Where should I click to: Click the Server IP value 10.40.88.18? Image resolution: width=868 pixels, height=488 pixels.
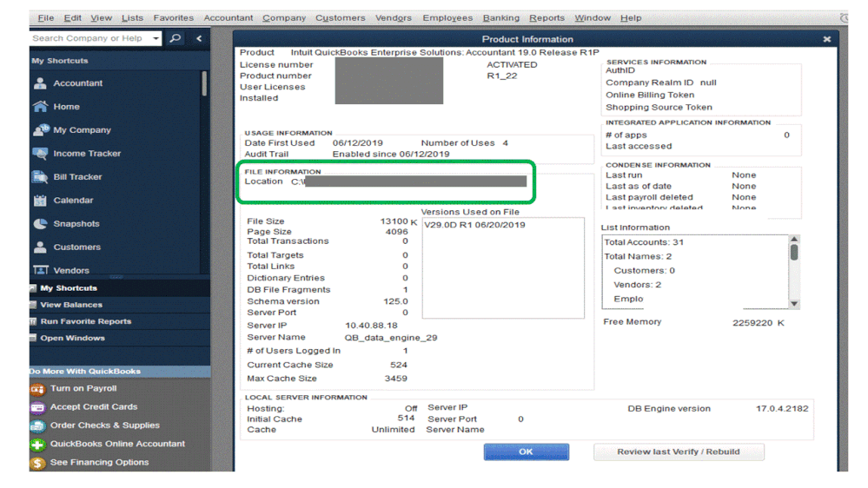(371, 326)
